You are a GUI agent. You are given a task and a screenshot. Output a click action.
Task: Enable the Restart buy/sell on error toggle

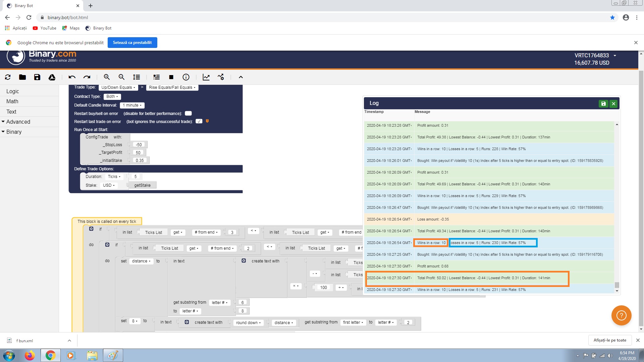tap(188, 113)
